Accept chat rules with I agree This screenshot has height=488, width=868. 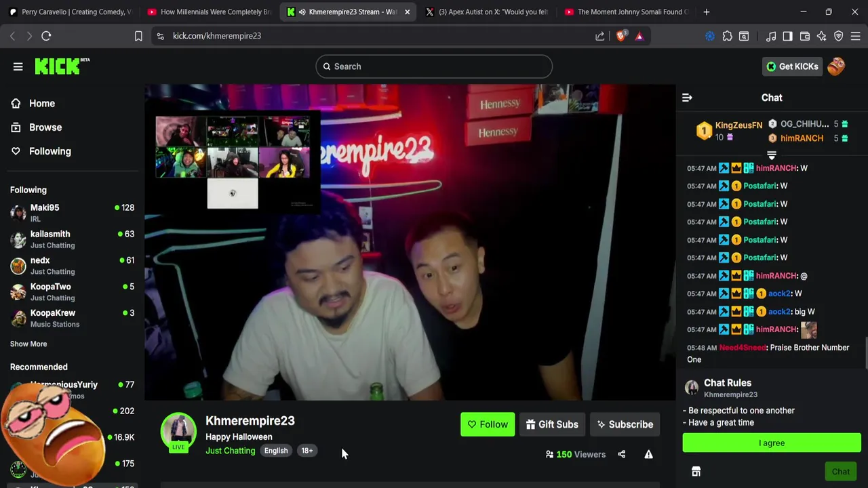click(772, 443)
